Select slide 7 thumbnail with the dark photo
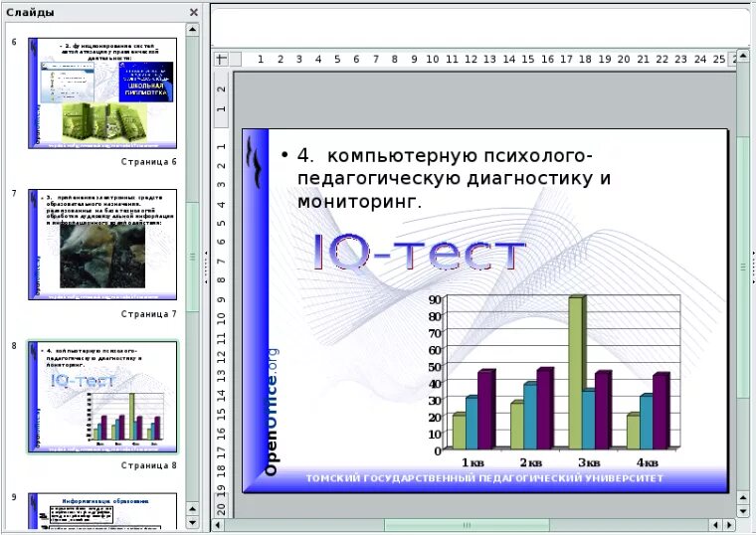Screen dimensions: 756x535 (102, 245)
